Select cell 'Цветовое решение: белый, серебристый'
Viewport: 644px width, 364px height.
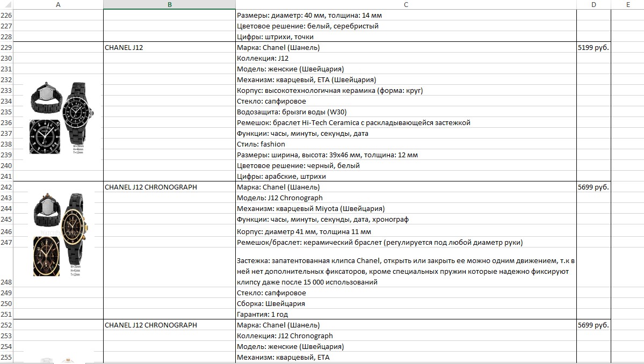tap(406, 26)
